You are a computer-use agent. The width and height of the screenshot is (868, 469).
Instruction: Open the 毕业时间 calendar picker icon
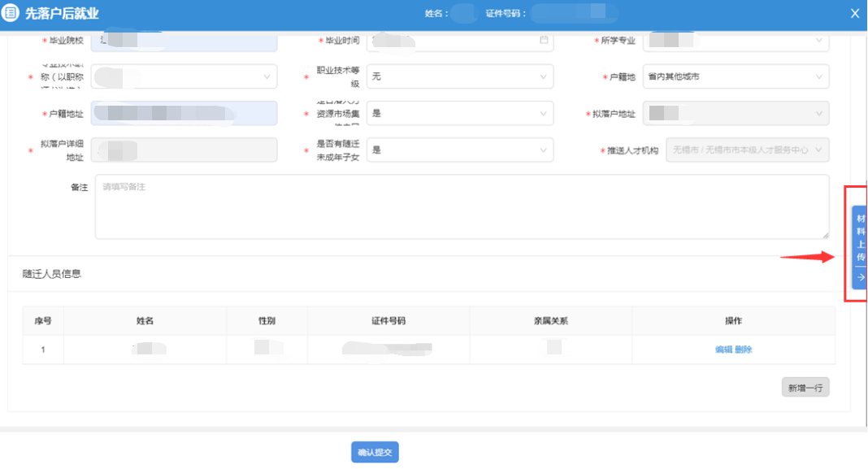[544, 39]
